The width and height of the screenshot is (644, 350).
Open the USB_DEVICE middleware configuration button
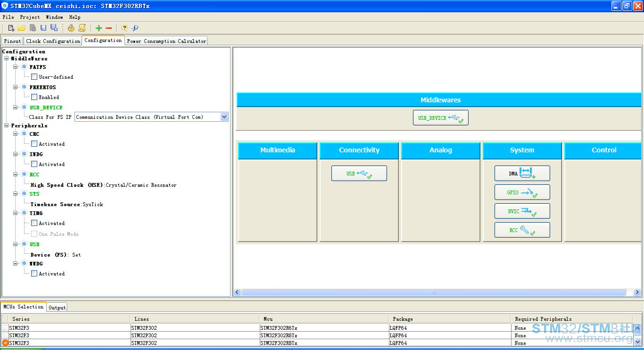[441, 118]
